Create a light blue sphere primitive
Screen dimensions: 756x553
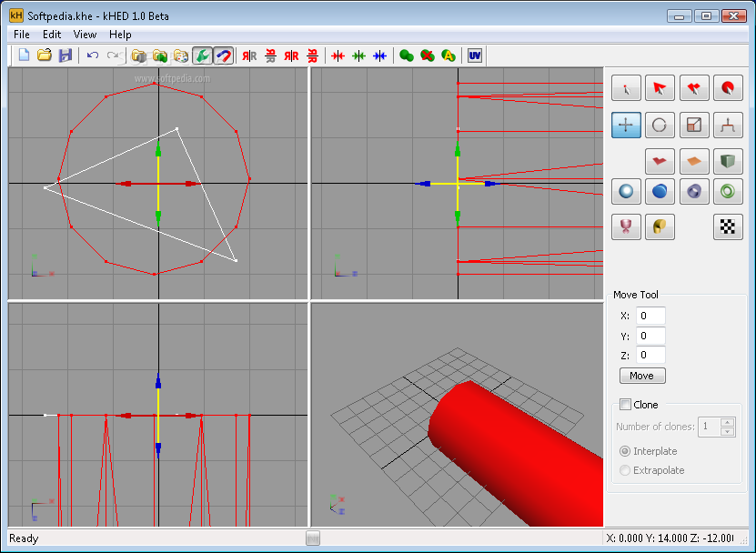pyautogui.click(x=626, y=191)
